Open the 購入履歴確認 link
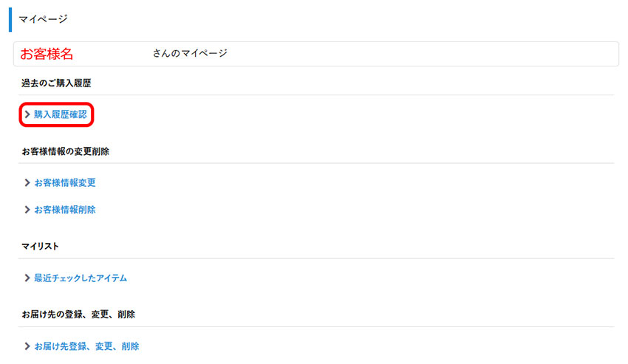The width and height of the screenshot is (628, 364). (60, 114)
